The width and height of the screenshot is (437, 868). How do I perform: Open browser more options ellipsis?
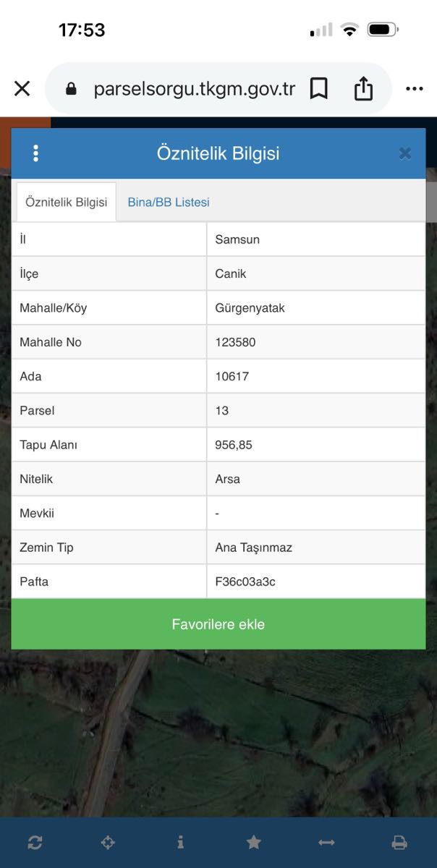click(x=414, y=89)
